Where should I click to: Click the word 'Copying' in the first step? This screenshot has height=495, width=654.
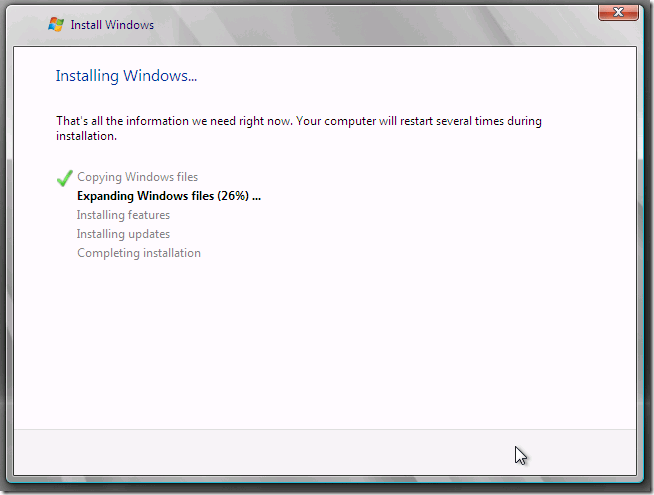99,177
